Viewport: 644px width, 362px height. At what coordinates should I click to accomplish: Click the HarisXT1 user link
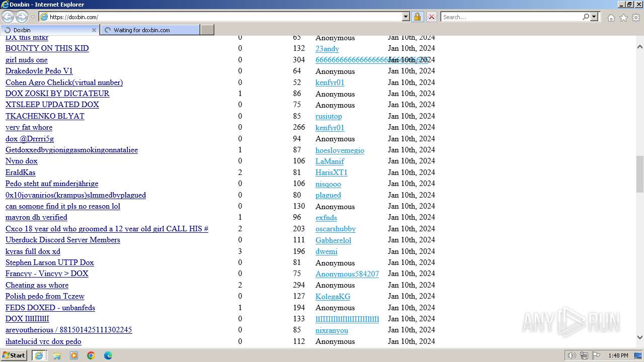pos(332,172)
